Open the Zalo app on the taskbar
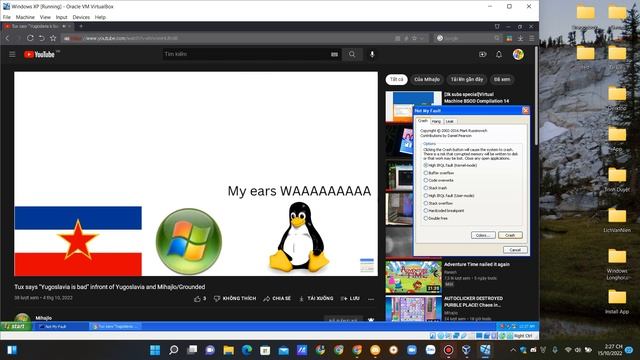 coord(430,350)
